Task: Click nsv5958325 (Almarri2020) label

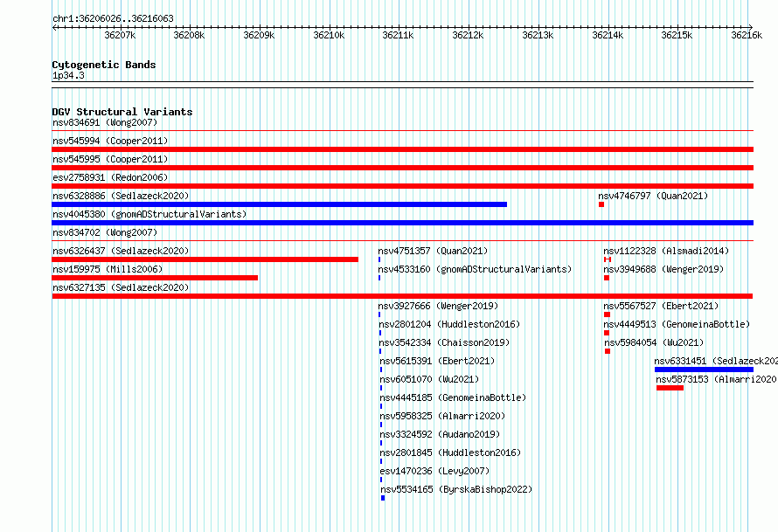Action: click(442, 416)
